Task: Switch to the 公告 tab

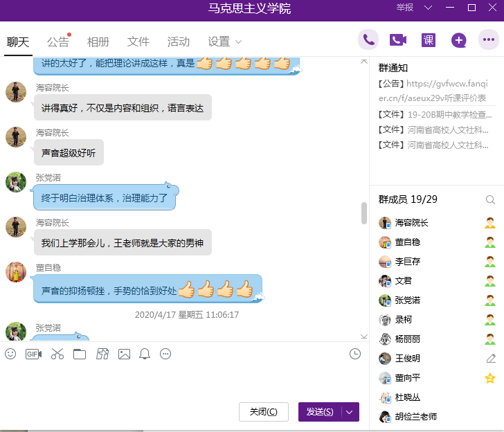Action: (58, 42)
